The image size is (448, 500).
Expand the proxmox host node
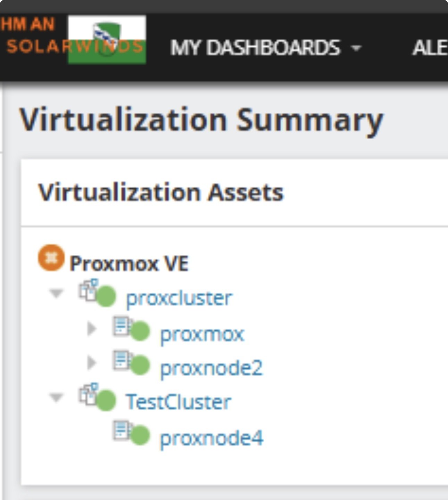pos(91,328)
